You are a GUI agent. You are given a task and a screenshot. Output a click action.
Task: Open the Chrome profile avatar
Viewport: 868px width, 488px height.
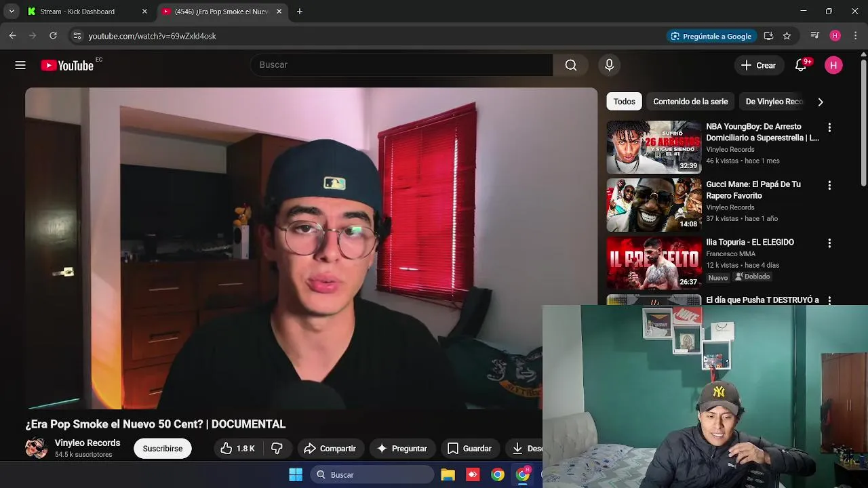click(x=835, y=36)
